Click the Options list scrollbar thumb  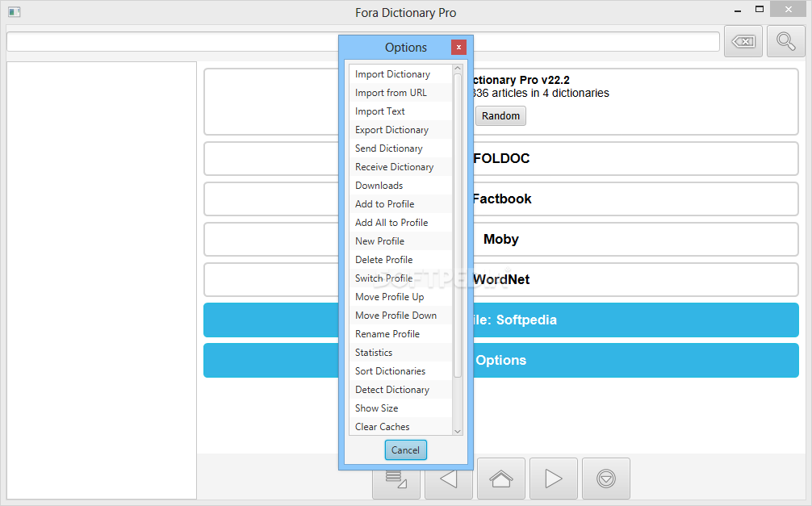click(x=458, y=226)
